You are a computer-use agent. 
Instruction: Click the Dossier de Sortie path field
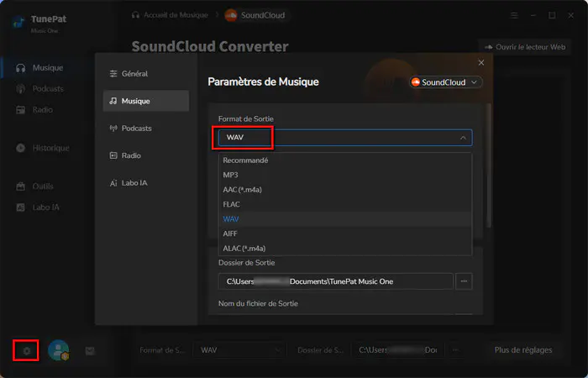click(336, 281)
